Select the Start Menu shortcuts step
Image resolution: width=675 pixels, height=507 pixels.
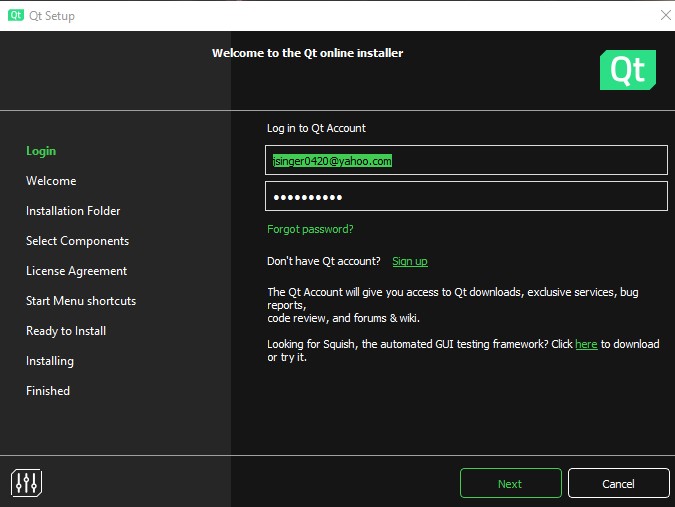point(81,301)
